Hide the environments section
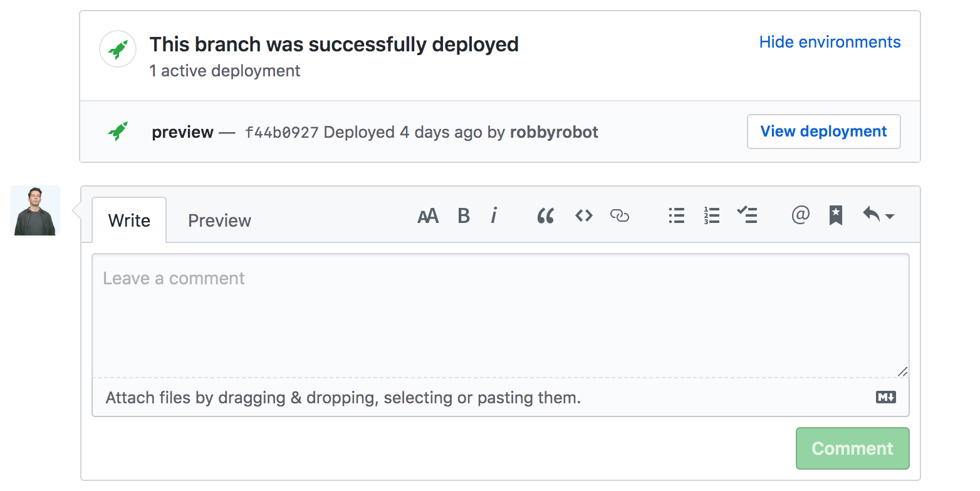This screenshot has width=980, height=491. tap(830, 42)
